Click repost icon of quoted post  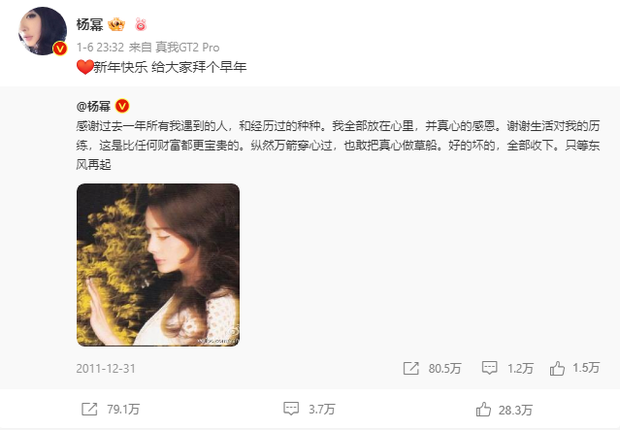tap(411, 368)
